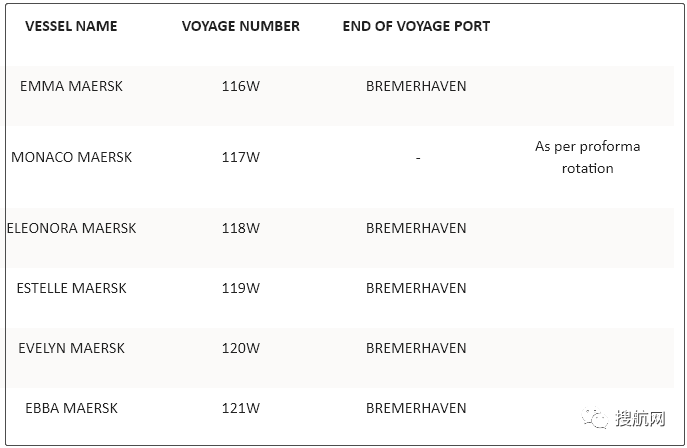This screenshot has width=687, height=448.
Task: Select BREMERHAVEN in the EMMA MAERSK row
Action: [416, 86]
